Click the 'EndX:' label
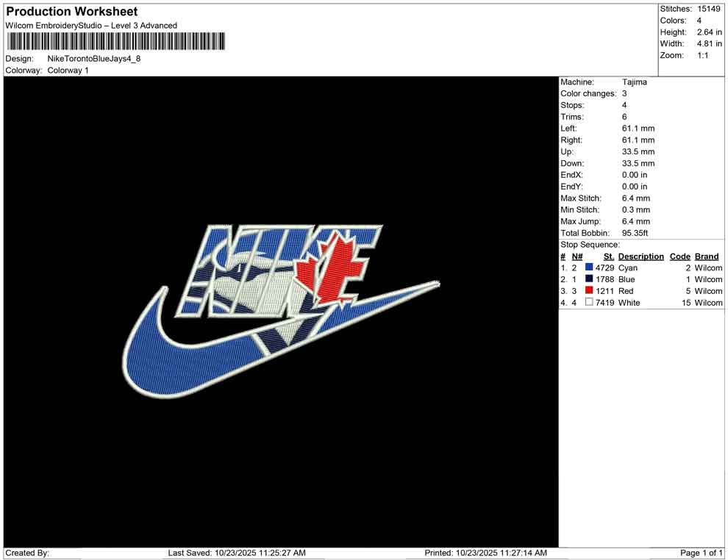 coord(571,175)
